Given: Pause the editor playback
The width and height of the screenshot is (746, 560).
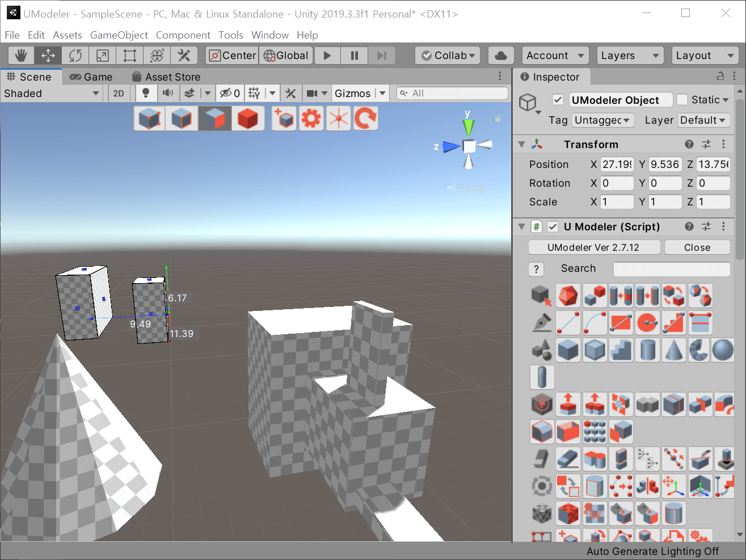Looking at the screenshot, I should point(355,55).
